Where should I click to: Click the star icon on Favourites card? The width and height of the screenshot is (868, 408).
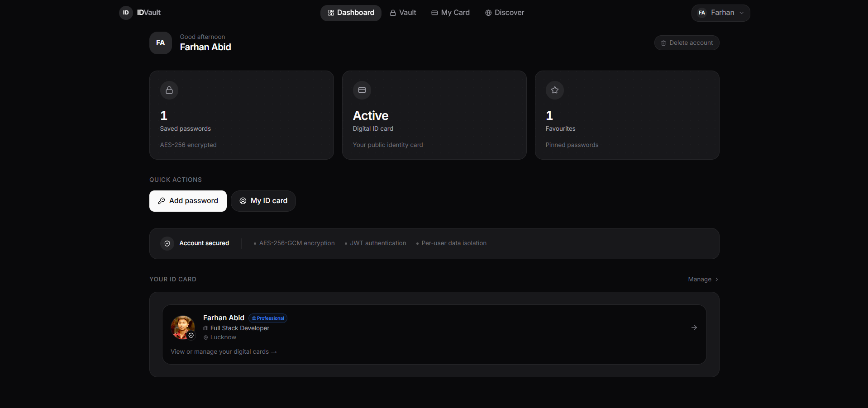tap(555, 90)
